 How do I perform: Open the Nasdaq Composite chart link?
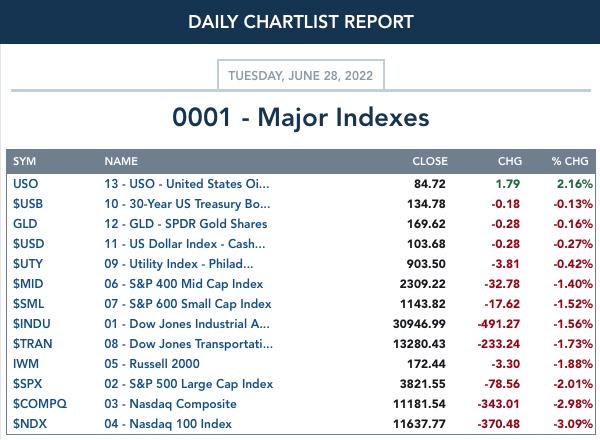(171, 404)
